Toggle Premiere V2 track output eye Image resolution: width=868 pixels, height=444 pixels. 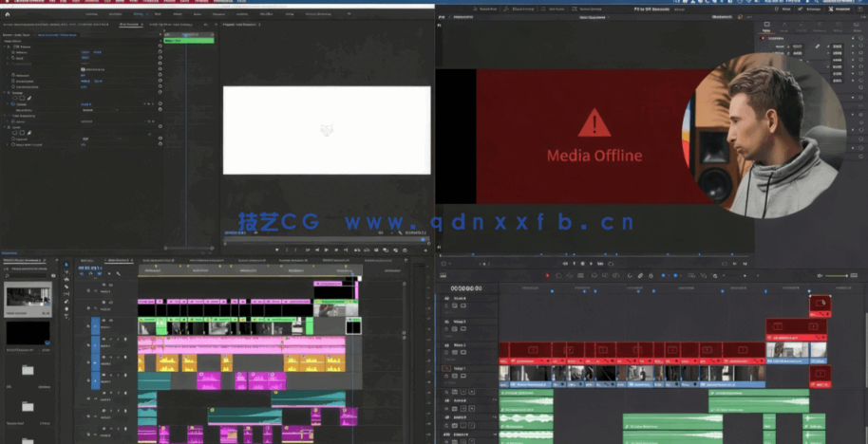click(111, 303)
